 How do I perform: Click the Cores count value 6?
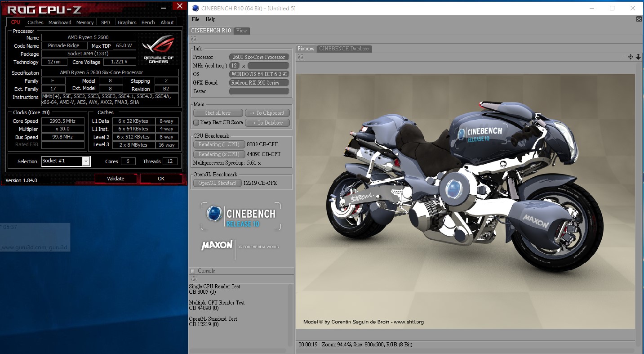(x=128, y=161)
